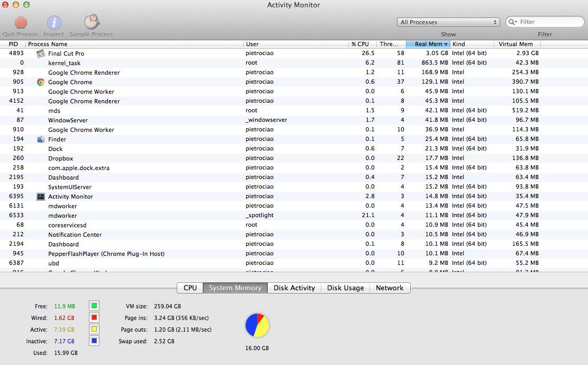
Task: Select Google Chrome Renderer row PID 928
Action: tap(294, 73)
